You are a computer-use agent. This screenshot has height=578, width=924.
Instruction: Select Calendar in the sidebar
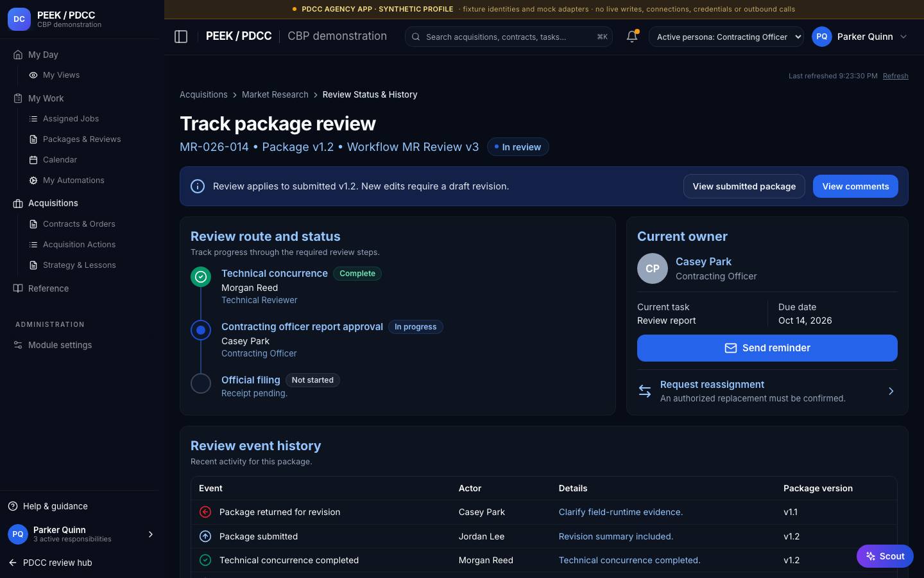(x=60, y=160)
